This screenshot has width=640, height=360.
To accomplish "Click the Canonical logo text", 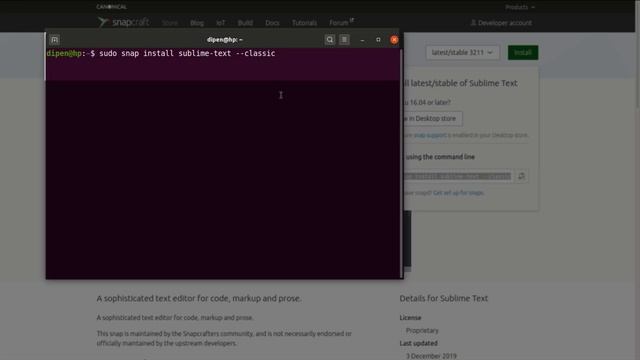I will click(x=111, y=7).
